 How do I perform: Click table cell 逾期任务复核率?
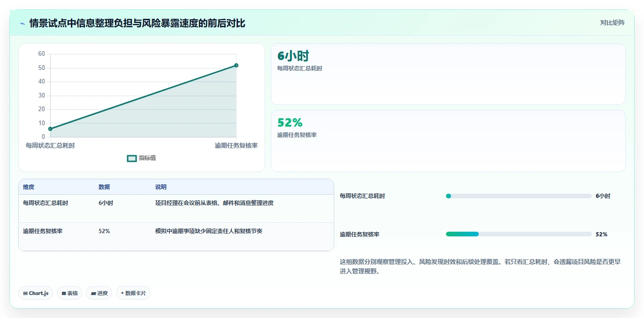(x=43, y=231)
